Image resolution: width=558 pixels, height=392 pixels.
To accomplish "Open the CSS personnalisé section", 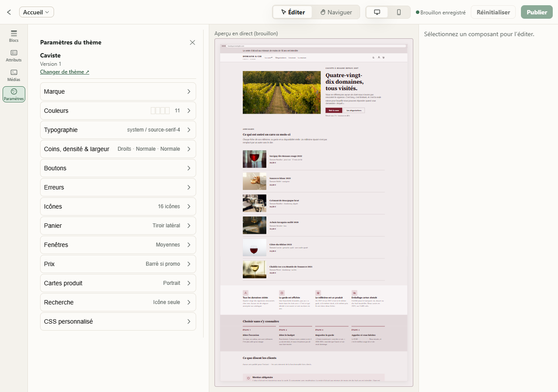I will pos(118,321).
